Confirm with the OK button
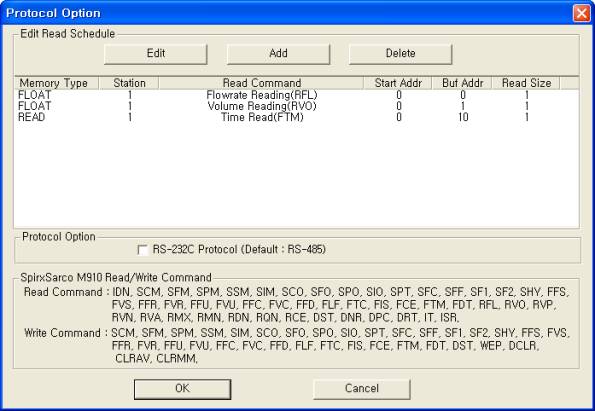 183,389
